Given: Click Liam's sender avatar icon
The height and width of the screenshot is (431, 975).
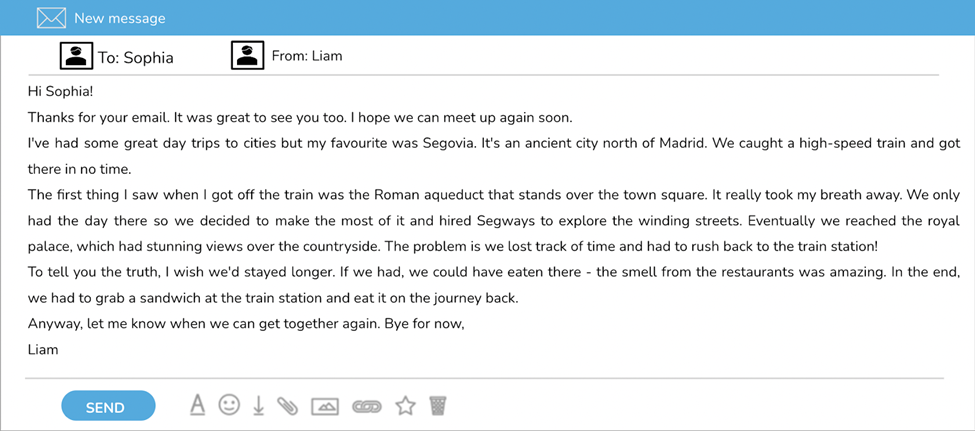Looking at the screenshot, I should [248, 55].
